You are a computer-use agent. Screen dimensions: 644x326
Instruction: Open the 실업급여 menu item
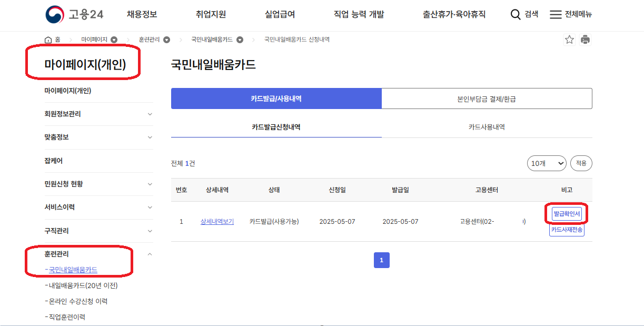(281, 14)
